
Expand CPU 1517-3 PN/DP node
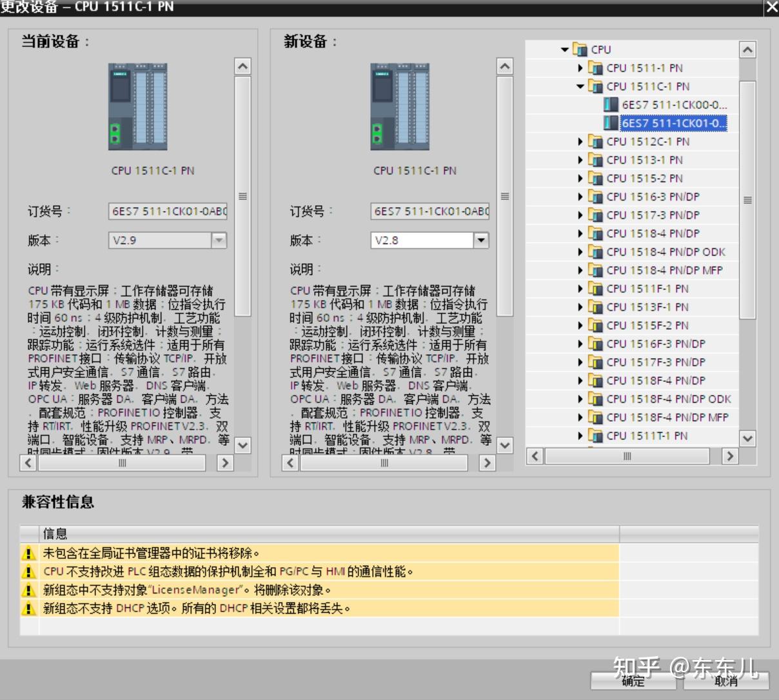click(580, 215)
